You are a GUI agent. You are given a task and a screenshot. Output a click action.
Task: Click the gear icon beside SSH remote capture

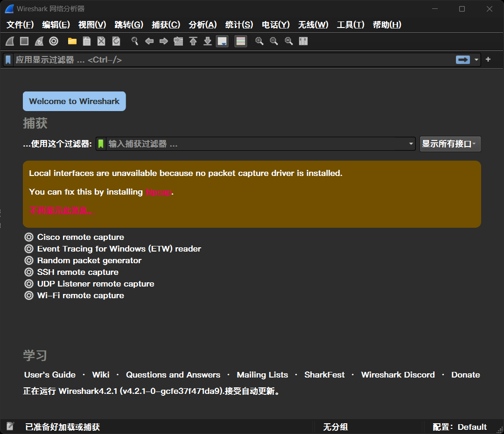(x=29, y=272)
